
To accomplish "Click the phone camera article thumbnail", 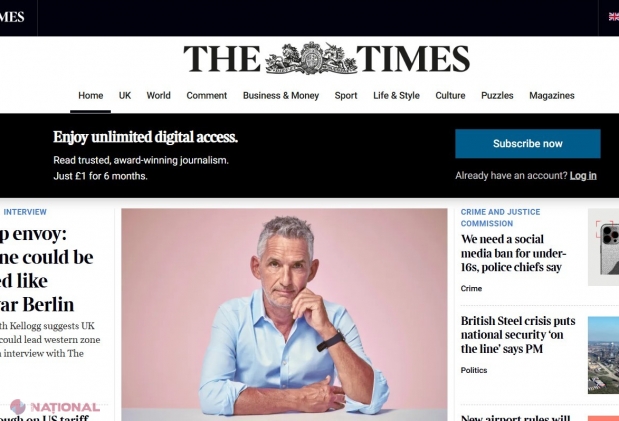I will tap(603, 247).
